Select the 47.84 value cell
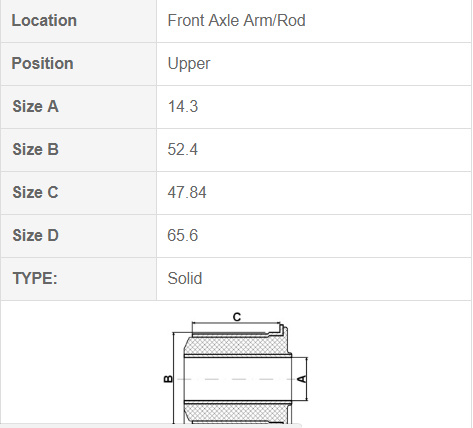 coord(314,193)
